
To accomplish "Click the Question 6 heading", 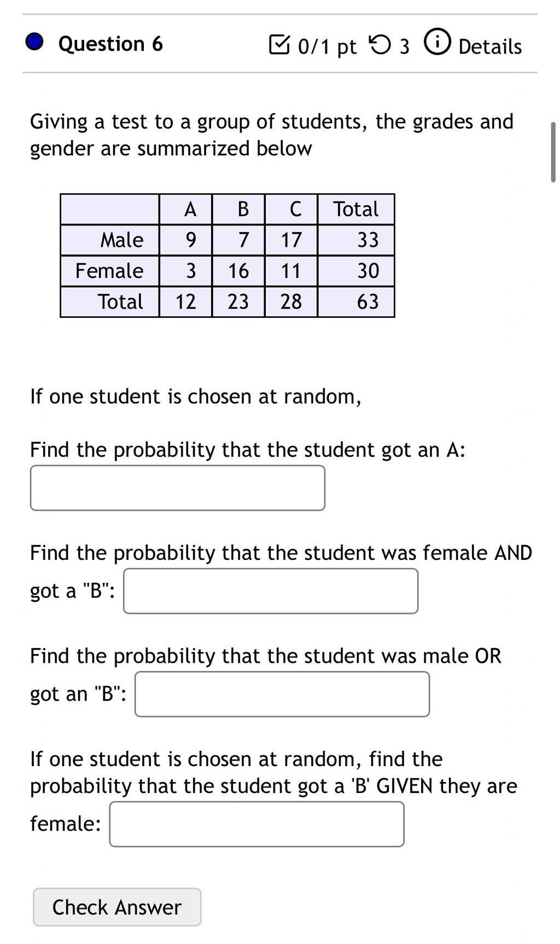I will 110,44.
